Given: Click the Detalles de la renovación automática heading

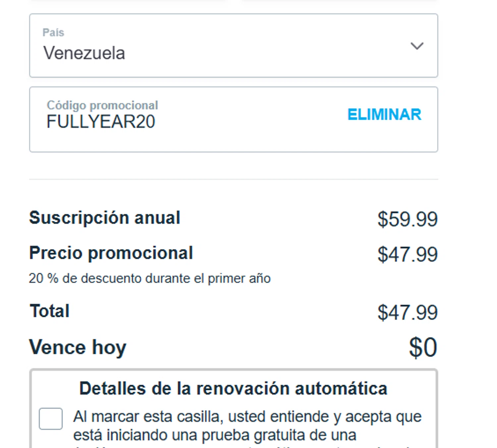Looking at the screenshot, I should (233, 388).
